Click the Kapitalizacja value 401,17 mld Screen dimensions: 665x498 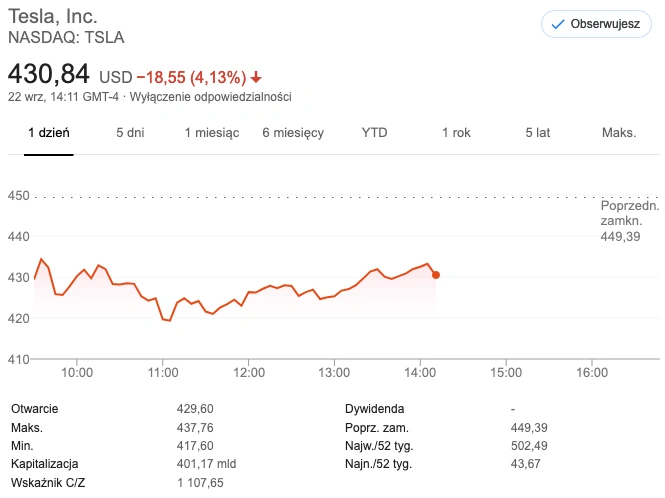tap(206, 464)
